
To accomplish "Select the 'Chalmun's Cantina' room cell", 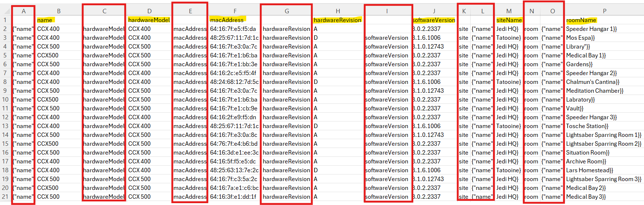I will (x=593, y=82).
